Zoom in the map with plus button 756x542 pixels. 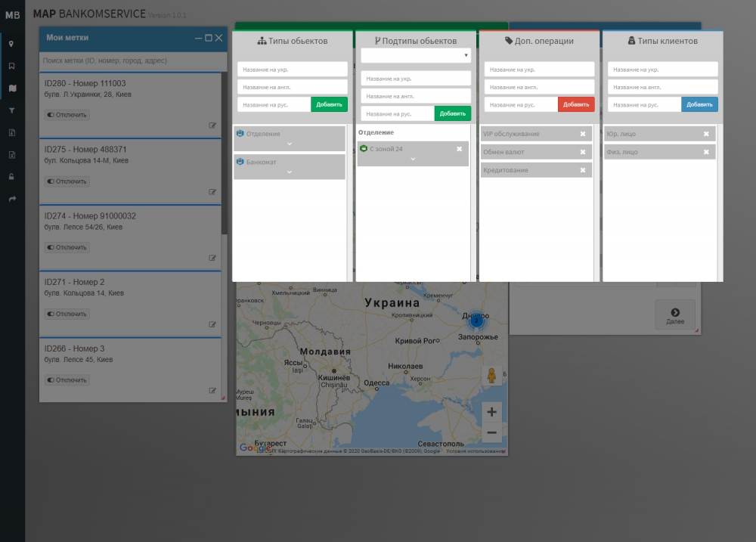pyautogui.click(x=491, y=412)
